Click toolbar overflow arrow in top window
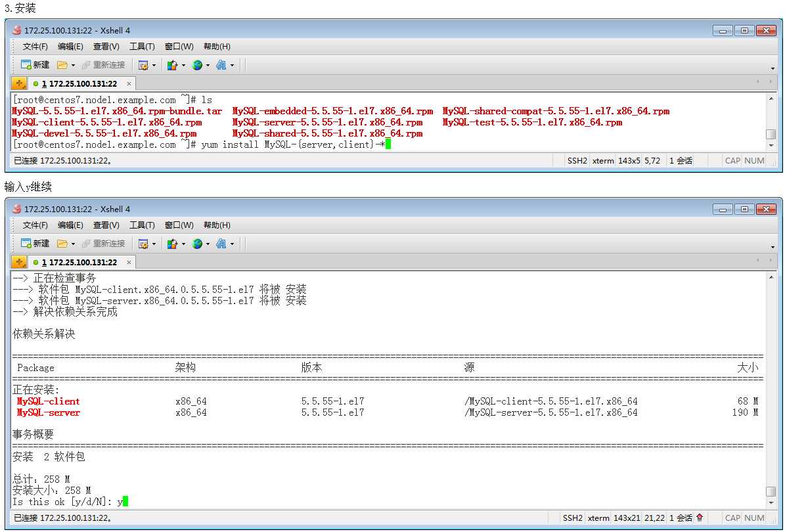The width and height of the screenshot is (785, 532). pos(773,68)
